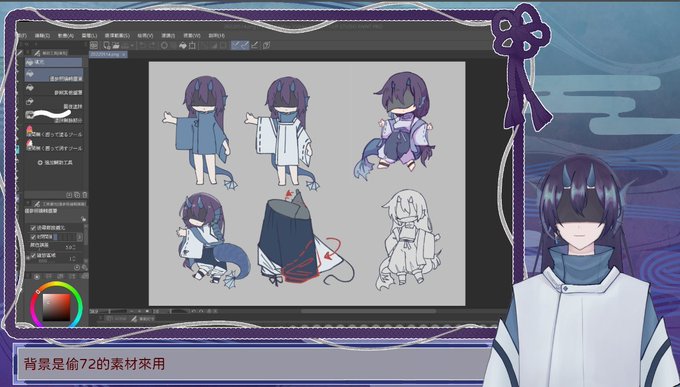Select 參照其他圖層 fill sub tool

[x=53, y=90]
